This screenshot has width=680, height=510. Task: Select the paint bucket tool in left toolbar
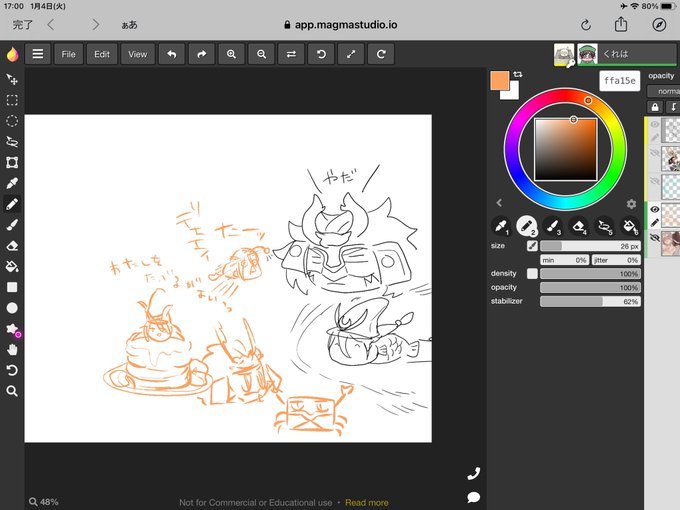12,266
